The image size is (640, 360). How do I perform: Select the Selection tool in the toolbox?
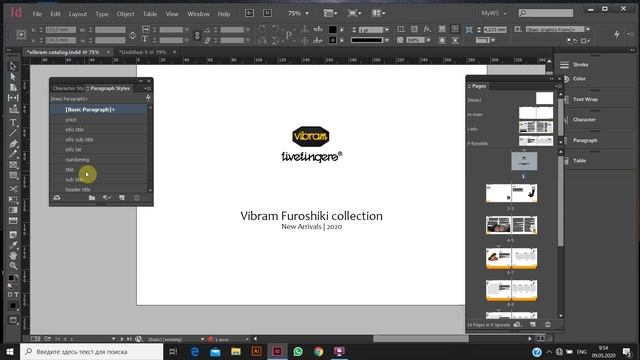click(13, 66)
